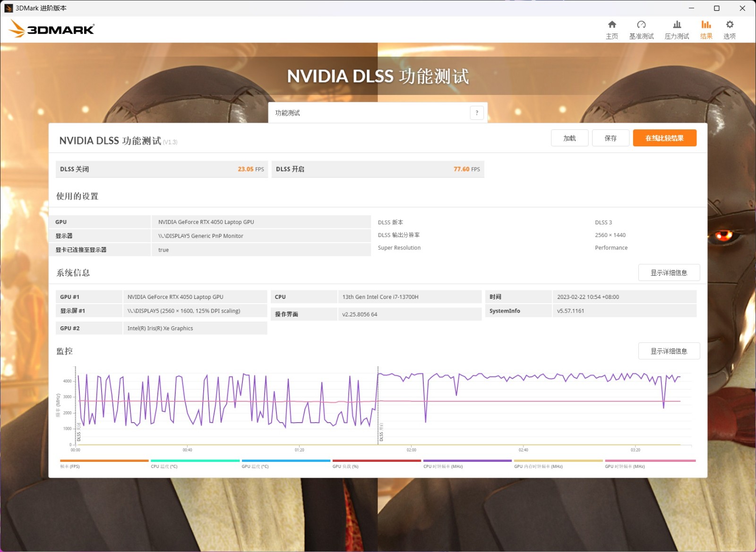Click the DLSS 开启 marker in chart
Viewport: 756px width, 552px height.
[x=381, y=433]
